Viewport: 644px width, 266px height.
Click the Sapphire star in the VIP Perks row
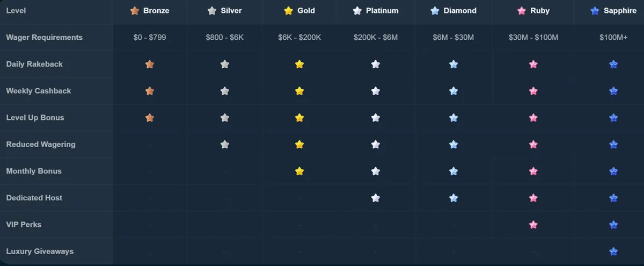pyautogui.click(x=613, y=225)
